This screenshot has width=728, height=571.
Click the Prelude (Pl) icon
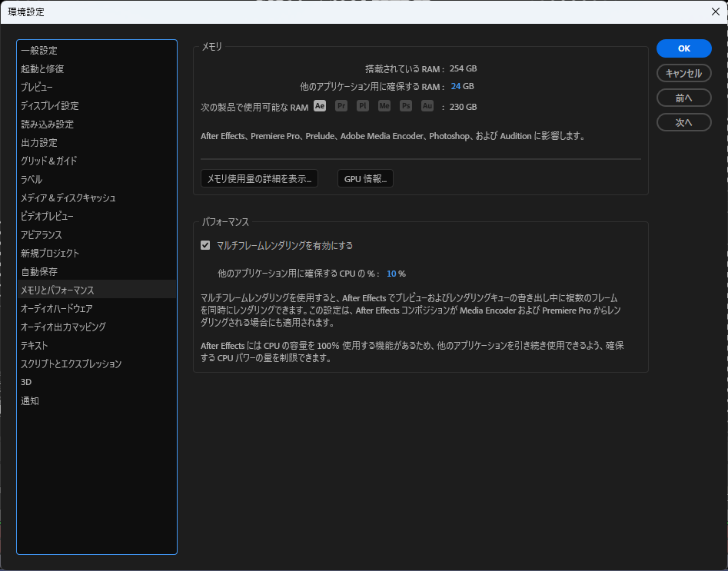coord(363,106)
